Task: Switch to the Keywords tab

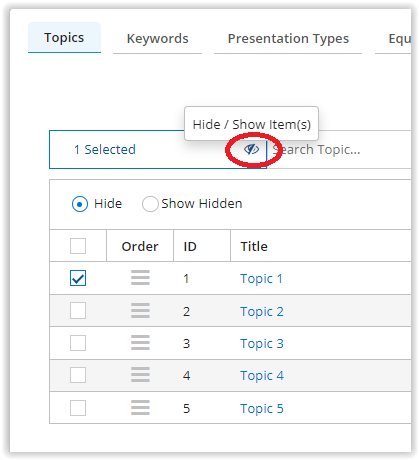Action: point(157,39)
